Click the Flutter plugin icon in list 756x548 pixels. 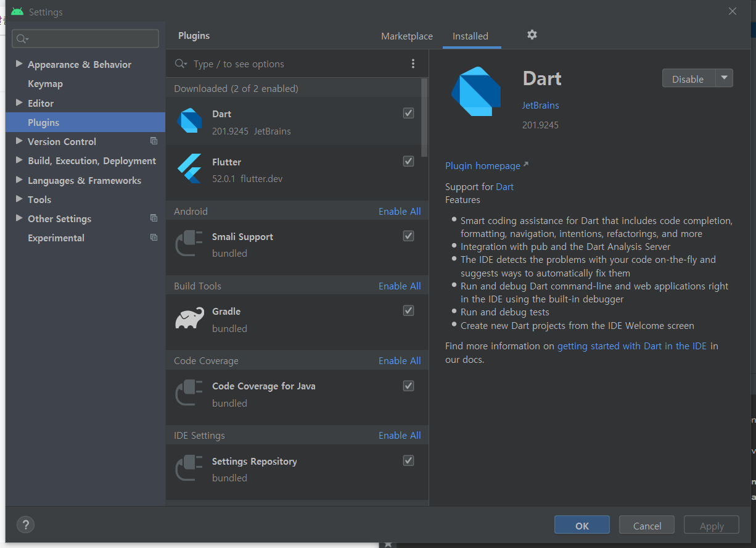[x=189, y=168]
